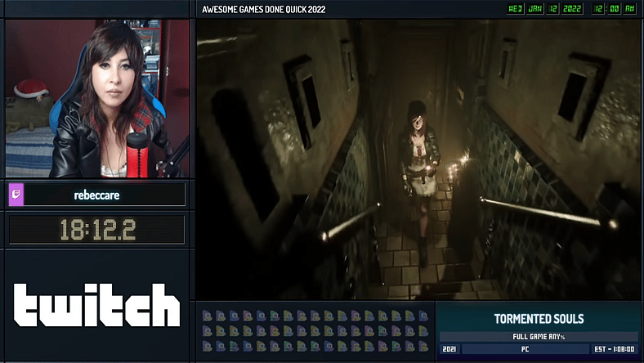Click the streamer webcam feed
This screenshot has width=644, height=363.
(96, 98)
